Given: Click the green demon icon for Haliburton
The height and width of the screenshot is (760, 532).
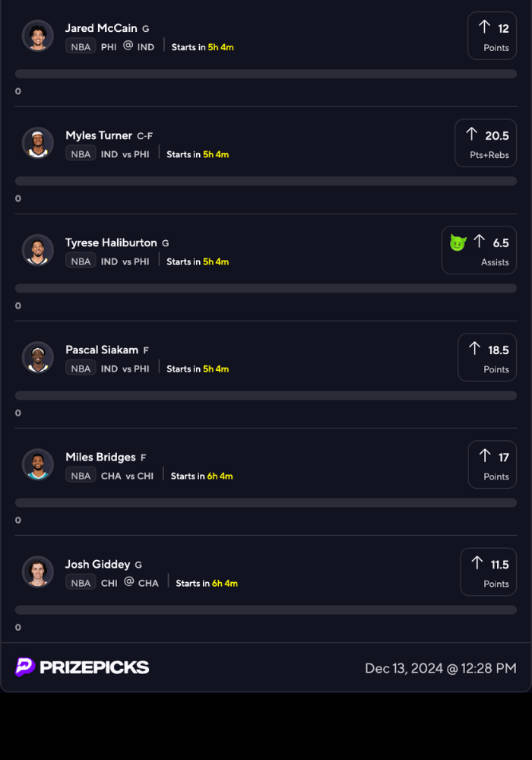Looking at the screenshot, I should coord(458,242).
